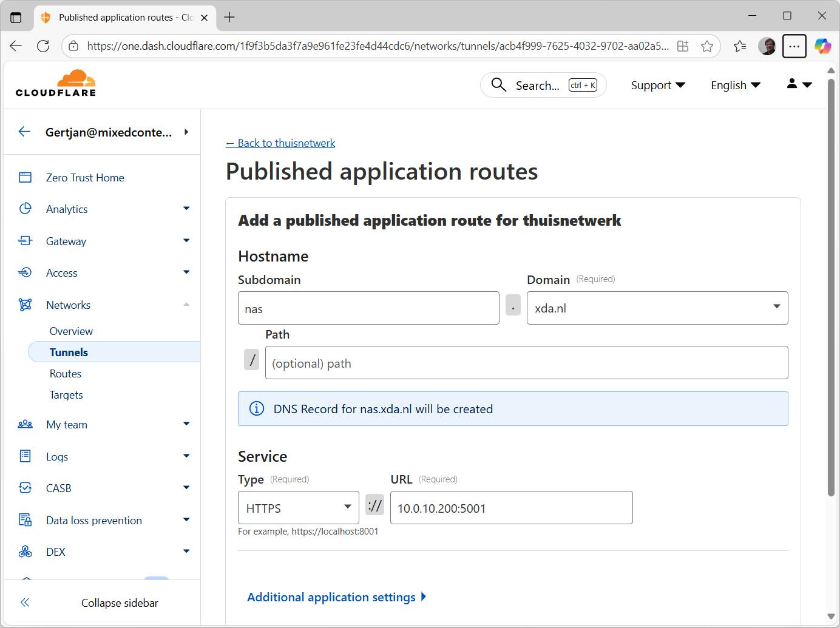Open the service Type dropdown HTTPS
This screenshot has width=840, height=628.
point(298,508)
